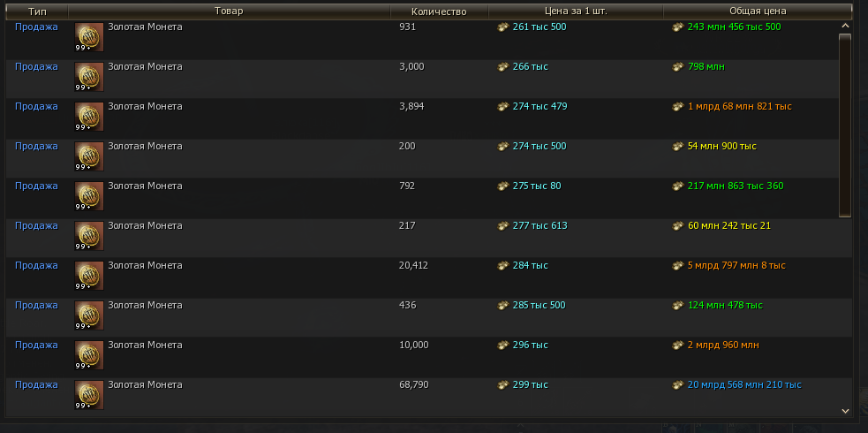This screenshot has width=868, height=433.
Task: Click the Продажа link in the 200 quantity row
Action: [36, 147]
